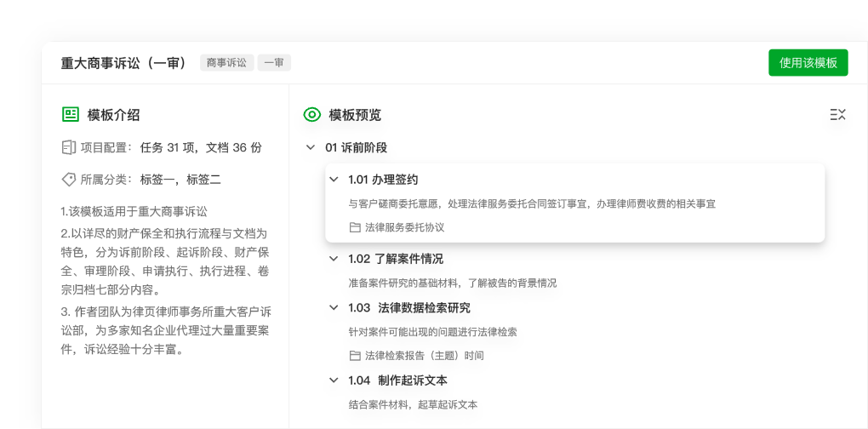
Task: Click description 结合案件材料，起草起诉文本
Action: pos(413,404)
